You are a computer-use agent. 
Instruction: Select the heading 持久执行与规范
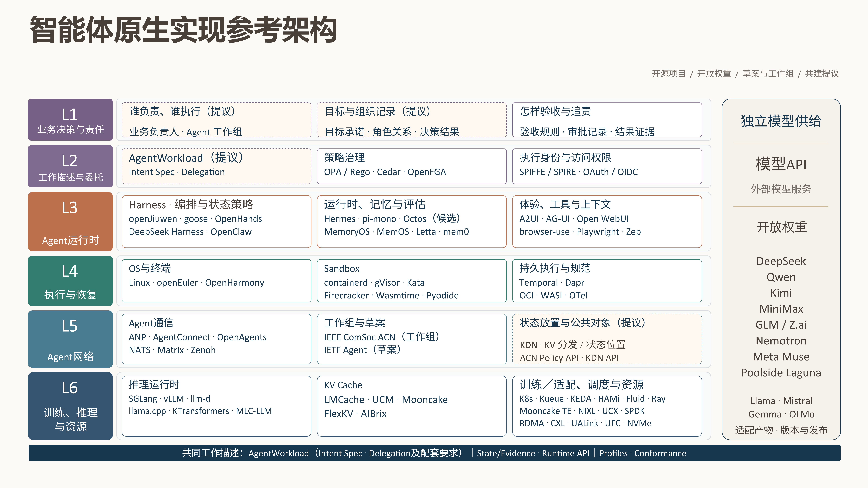point(555,268)
